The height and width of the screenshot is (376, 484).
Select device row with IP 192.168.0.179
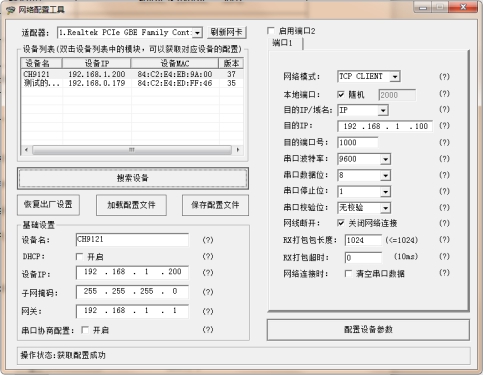(132, 83)
